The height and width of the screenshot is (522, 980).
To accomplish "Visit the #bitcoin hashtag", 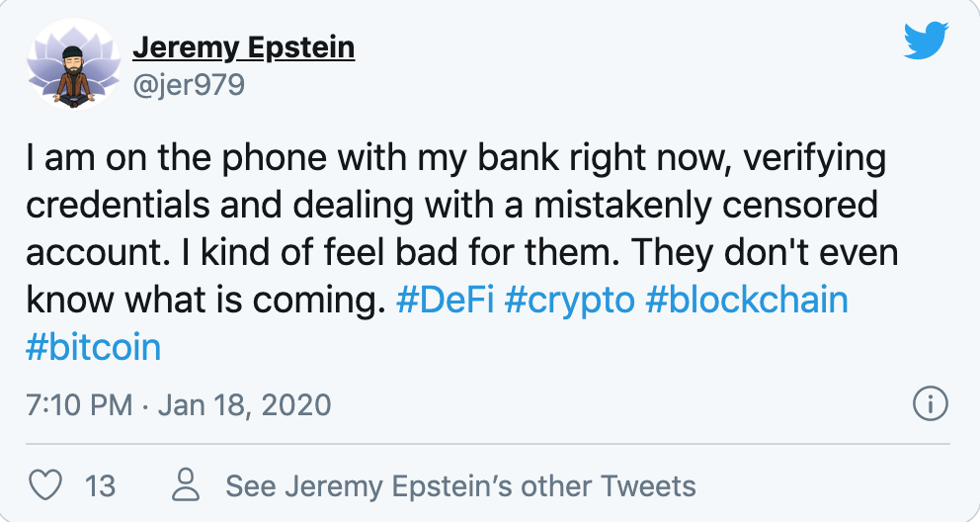I will [x=94, y=348].
